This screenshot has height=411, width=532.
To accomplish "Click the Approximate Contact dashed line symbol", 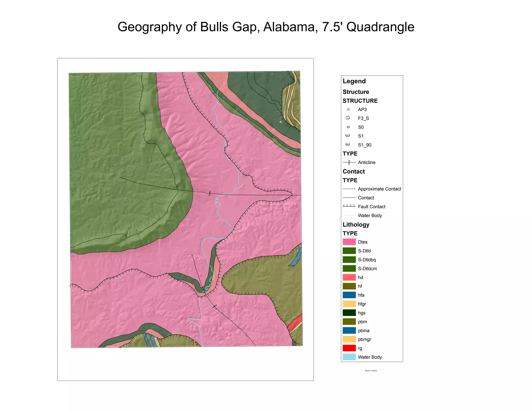I will pos(349,189).
